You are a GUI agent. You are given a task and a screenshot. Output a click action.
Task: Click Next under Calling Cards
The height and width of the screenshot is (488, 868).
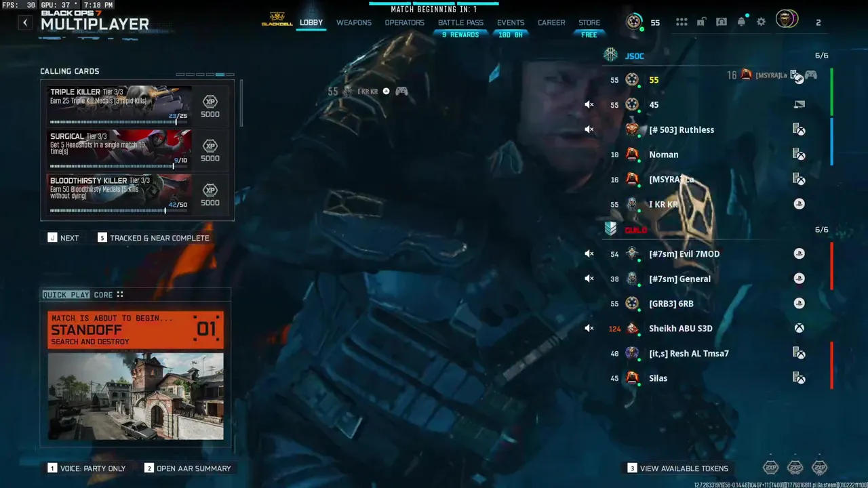tap(63, 238)
